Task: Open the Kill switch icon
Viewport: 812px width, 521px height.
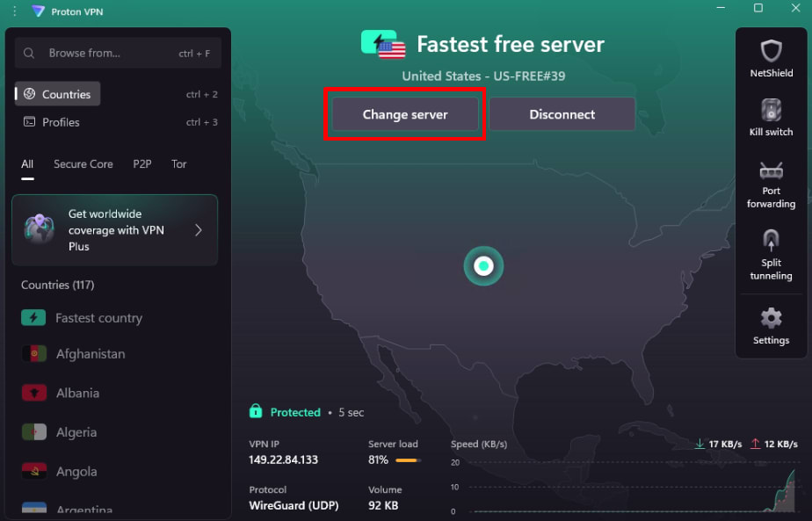Action: coord(771,110)
